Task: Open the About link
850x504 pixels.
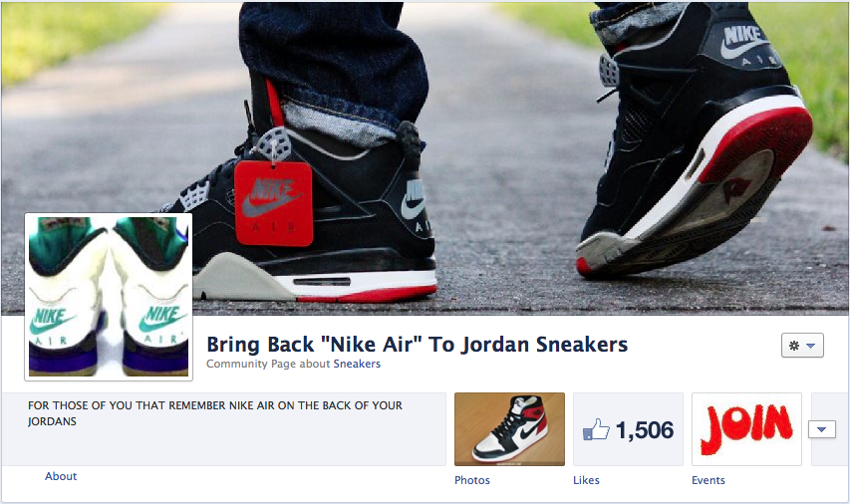Action: pos(61,476)
